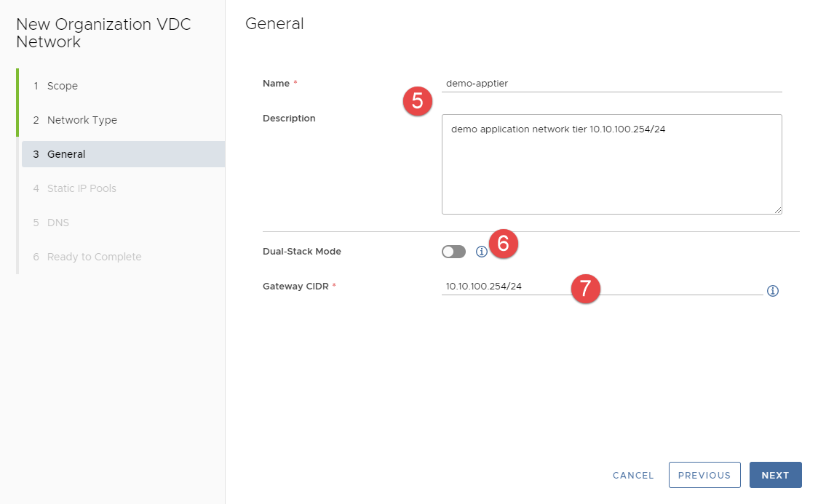
Task: Click the Gateway CIDR info icon
Action: 773,291
